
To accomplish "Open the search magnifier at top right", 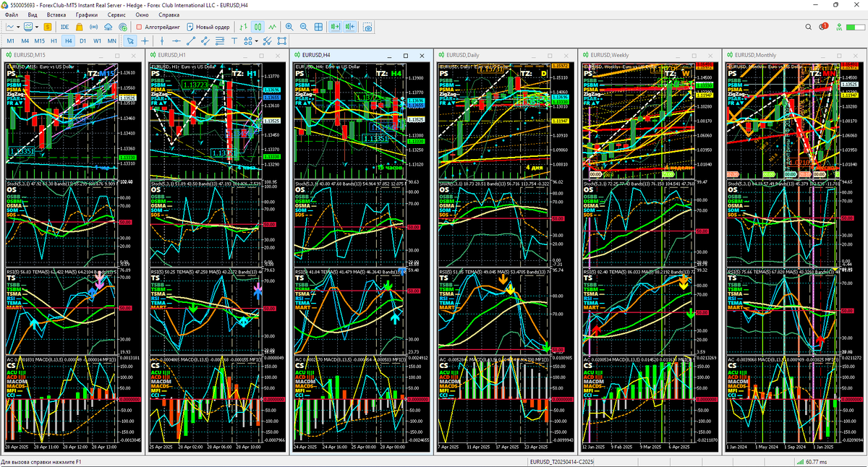I will click(x=809, y=27).
